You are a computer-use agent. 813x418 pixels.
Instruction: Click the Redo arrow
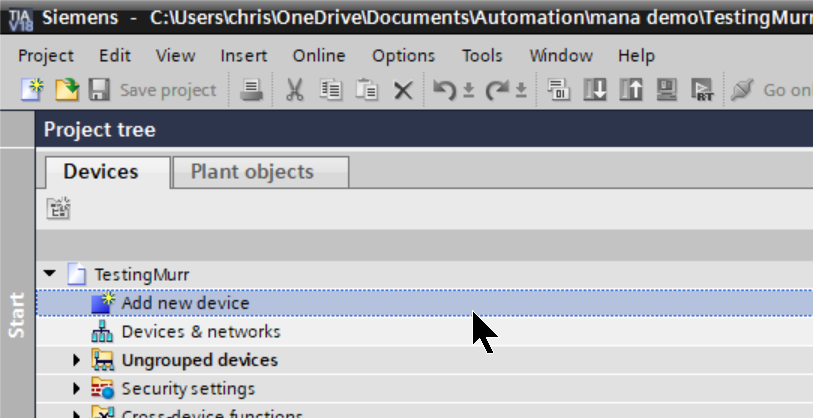tap(497, 90)
